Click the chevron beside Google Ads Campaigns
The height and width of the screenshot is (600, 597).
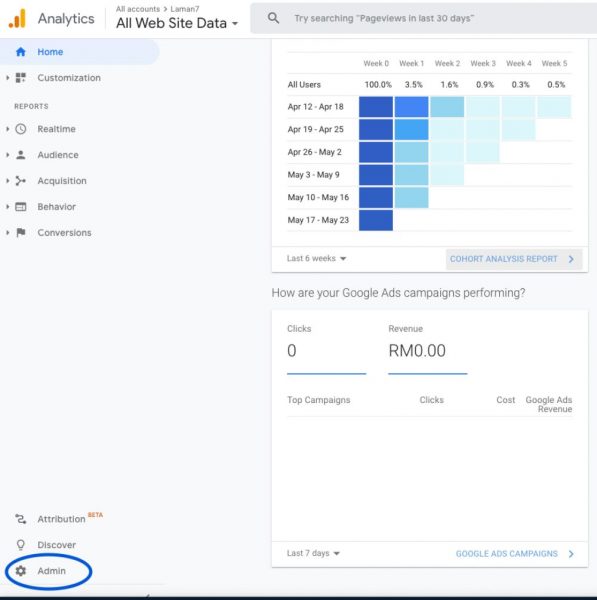click(x=571, y=554)
